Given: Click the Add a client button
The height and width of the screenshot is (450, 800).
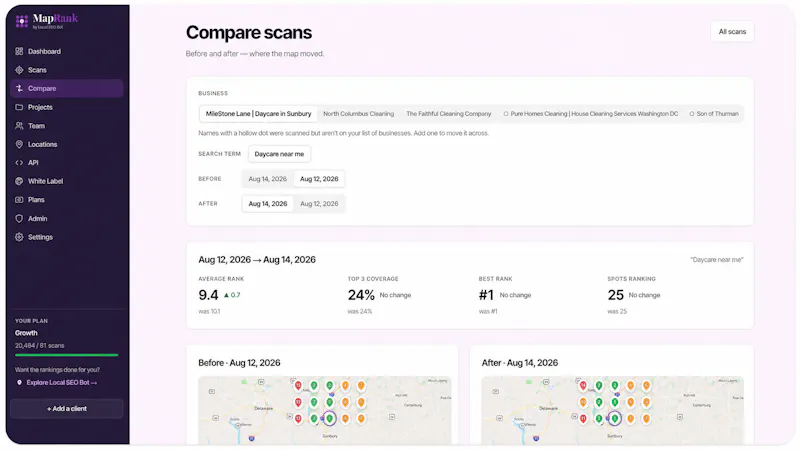Looking at the screenshot, I should [67, 409].
